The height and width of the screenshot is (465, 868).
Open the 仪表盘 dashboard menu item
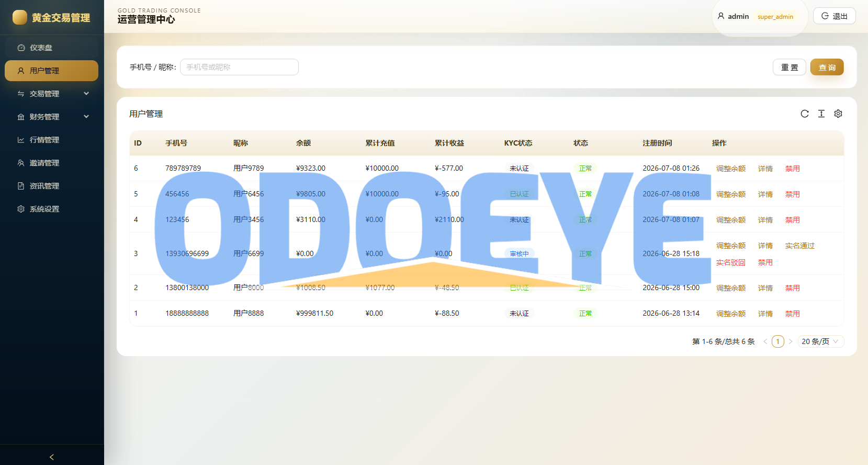[51, 48]
